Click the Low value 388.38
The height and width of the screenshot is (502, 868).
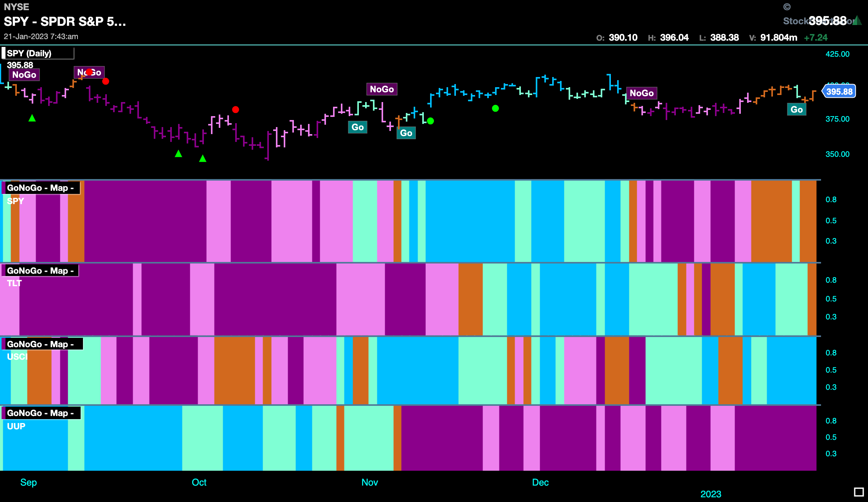coord(724,38)
